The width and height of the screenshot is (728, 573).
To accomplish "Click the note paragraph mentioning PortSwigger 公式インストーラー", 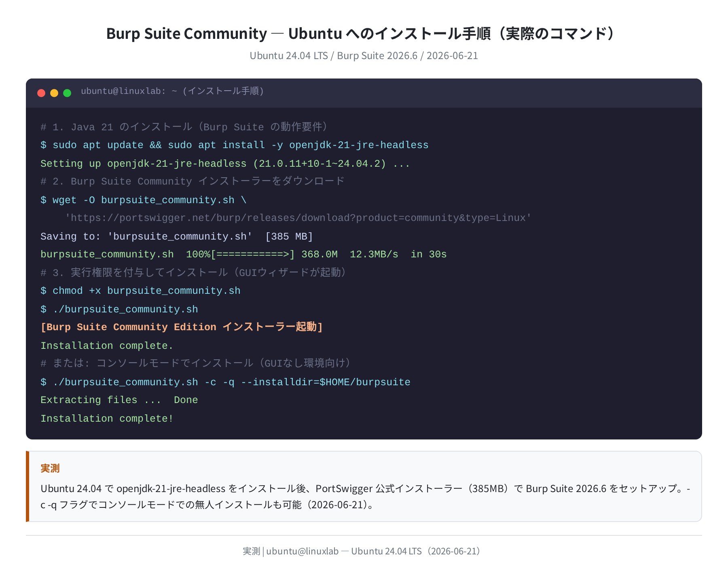I will 365,497.
